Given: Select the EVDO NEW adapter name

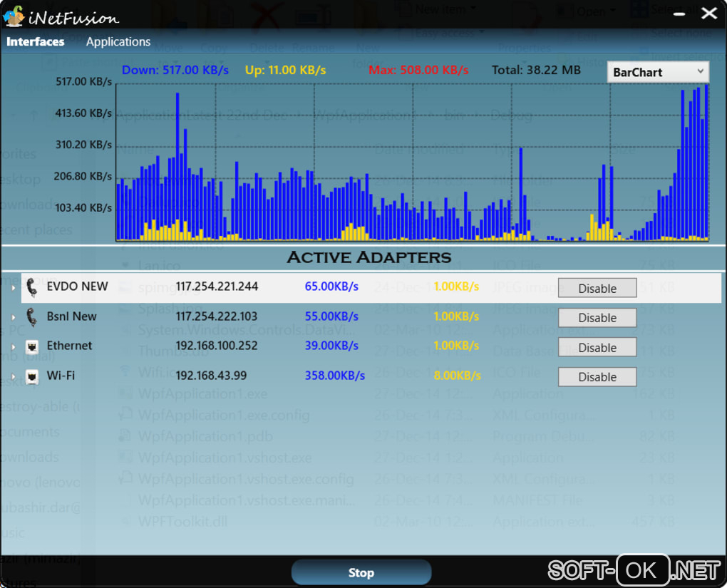Looking at the screenshot, I should tap(77, 286).
